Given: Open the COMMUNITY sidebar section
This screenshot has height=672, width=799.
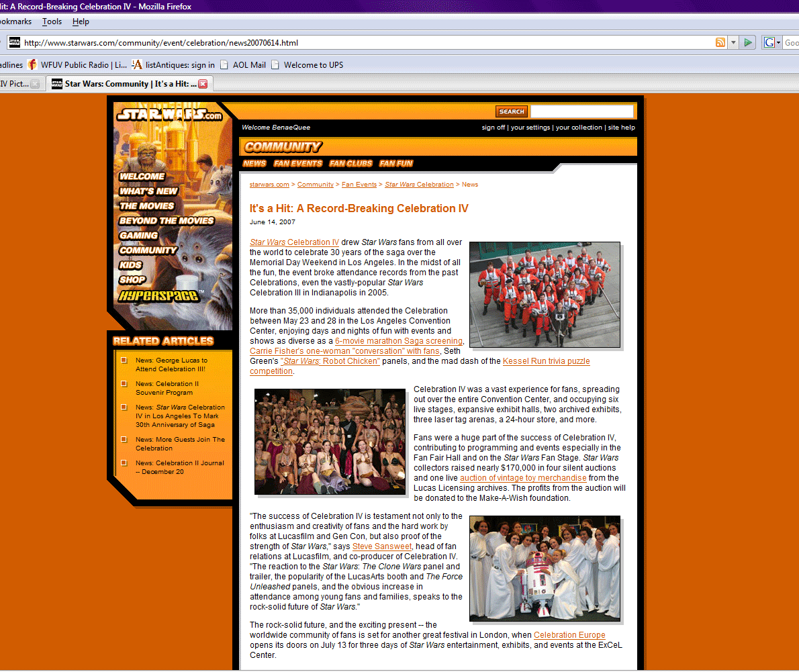Looking at the screenshot, I should click(148, 250).
